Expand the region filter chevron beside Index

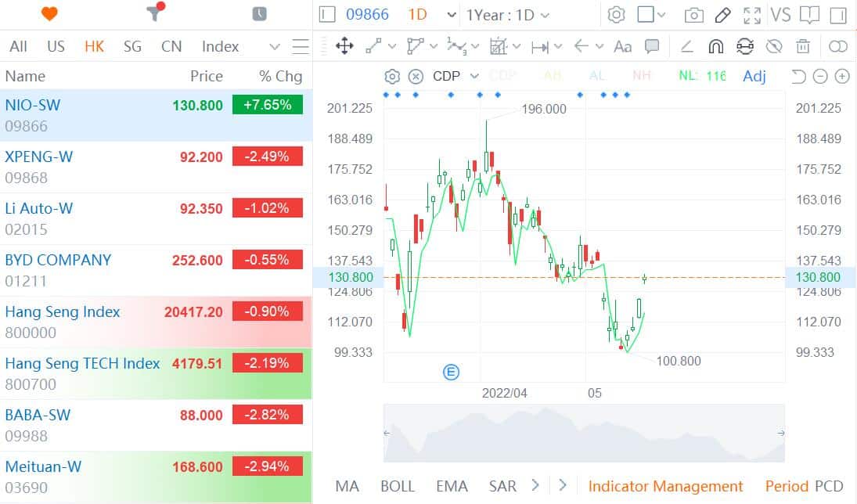point(273,46)
